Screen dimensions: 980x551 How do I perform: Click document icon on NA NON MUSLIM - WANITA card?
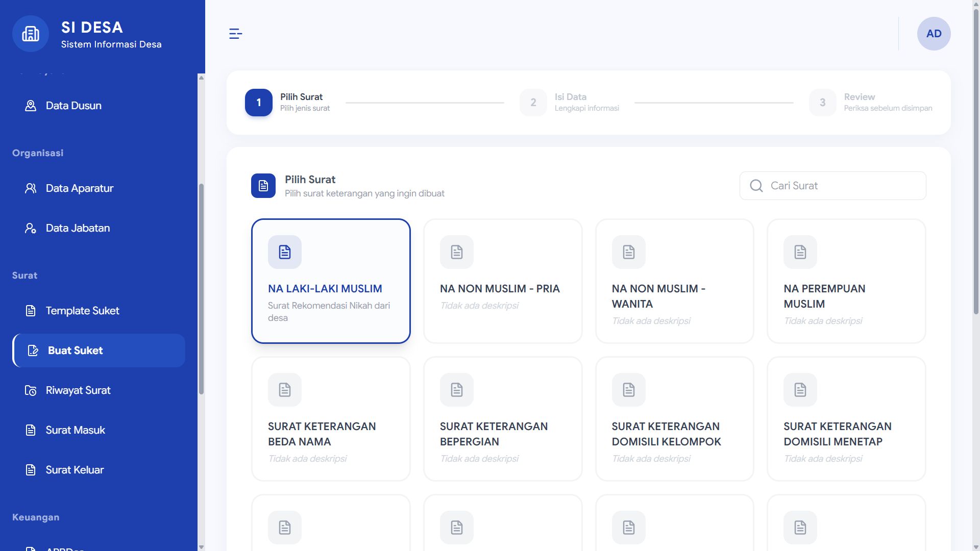point(629,252)
